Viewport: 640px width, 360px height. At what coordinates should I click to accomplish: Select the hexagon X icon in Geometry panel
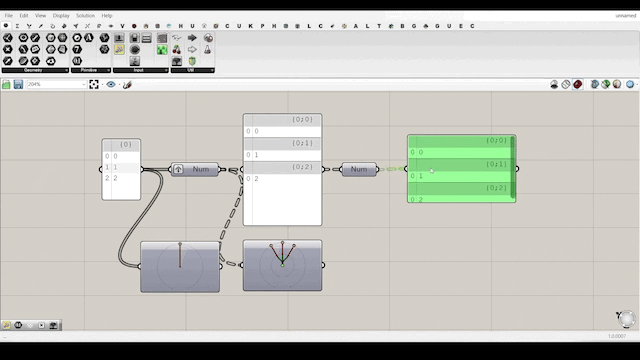click(8, 50)
